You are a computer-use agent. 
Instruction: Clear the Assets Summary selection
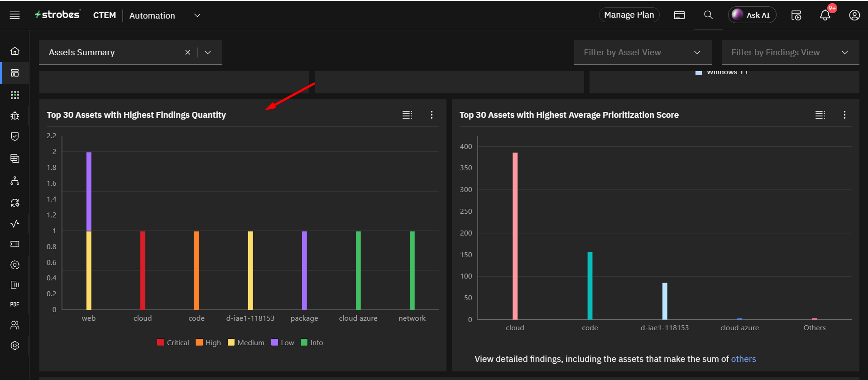pyautogui.click(x=187, y=53)
